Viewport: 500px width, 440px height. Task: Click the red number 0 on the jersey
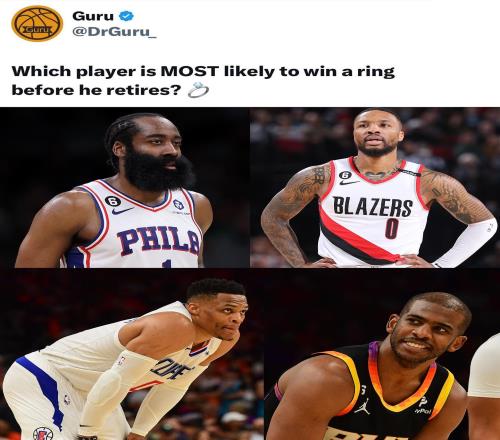(x=391, y=229)
